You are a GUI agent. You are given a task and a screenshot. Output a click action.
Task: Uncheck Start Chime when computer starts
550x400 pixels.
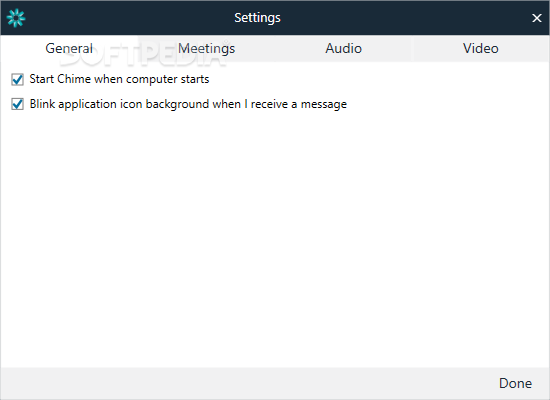pyautogui.click(x=17, y=79)
